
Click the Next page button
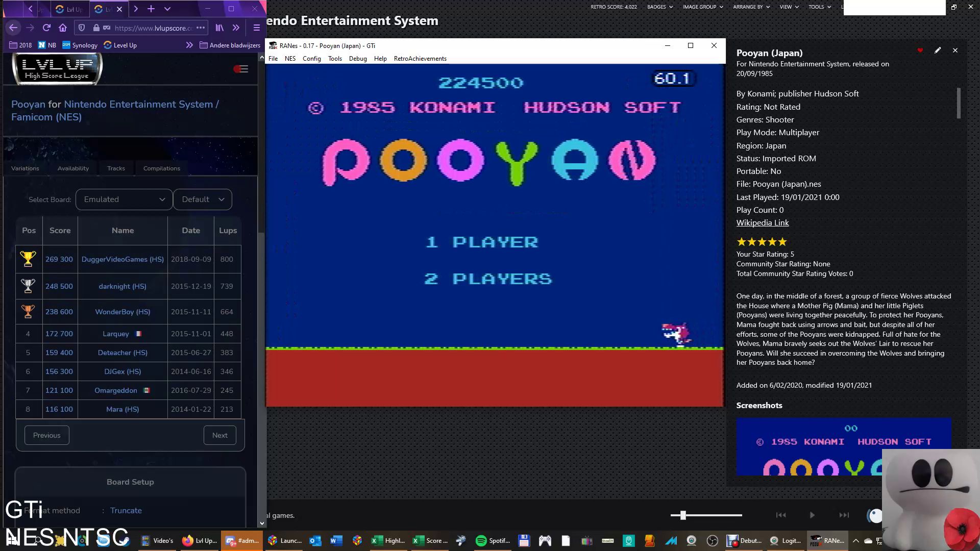point(219,435)
